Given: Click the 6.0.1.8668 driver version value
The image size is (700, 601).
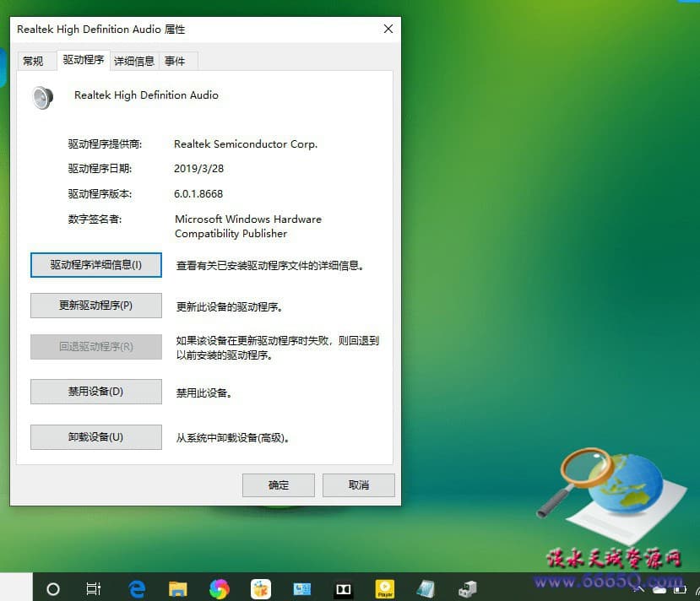Looking at the screenshot, I should tap(198, 194).
